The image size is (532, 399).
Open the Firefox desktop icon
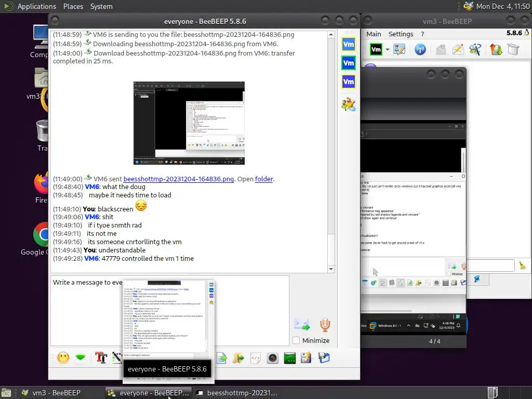point(41,187)
